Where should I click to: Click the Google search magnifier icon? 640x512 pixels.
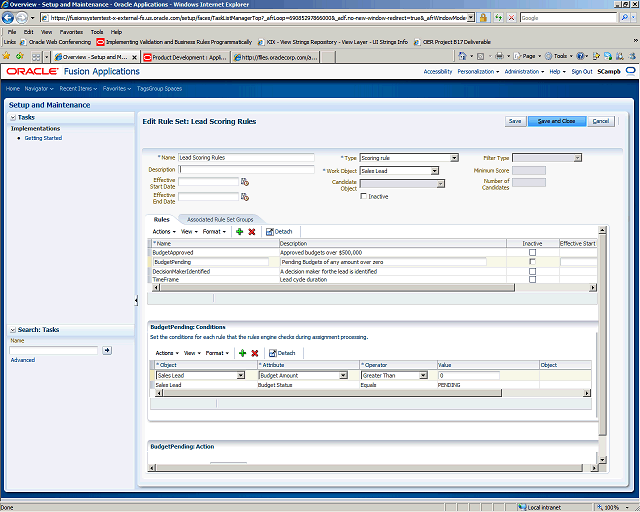[x=624, y=18]
